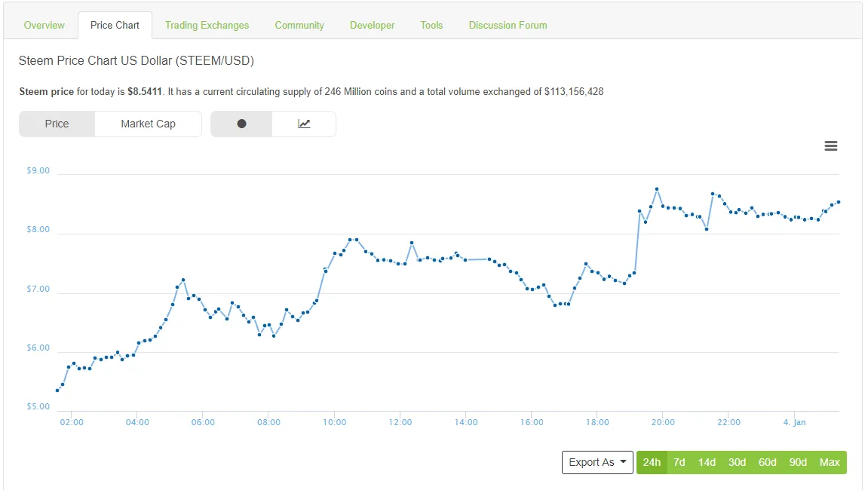Screen dimensions: 868x490
Task: Show the 60d price range
Action: coord(767,462)
